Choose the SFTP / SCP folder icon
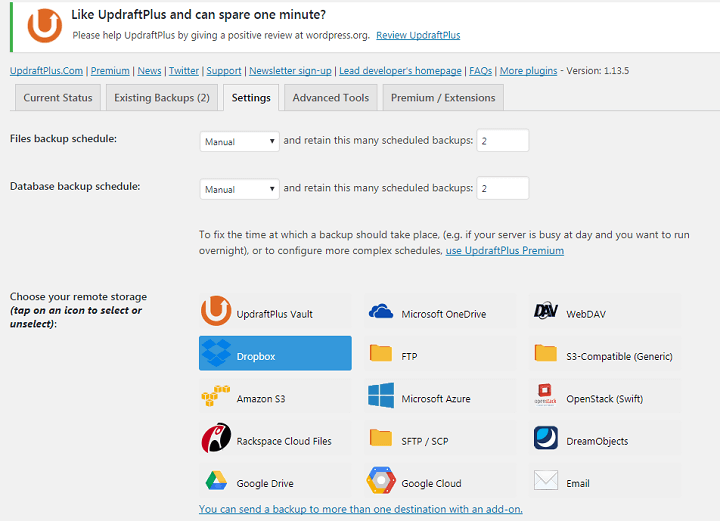The image size is (720, 521). point(381,437)
